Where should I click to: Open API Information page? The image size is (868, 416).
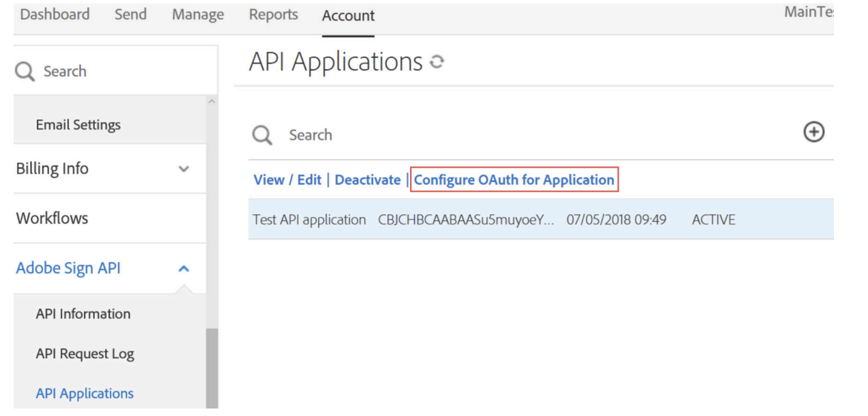tap(83, 314)
